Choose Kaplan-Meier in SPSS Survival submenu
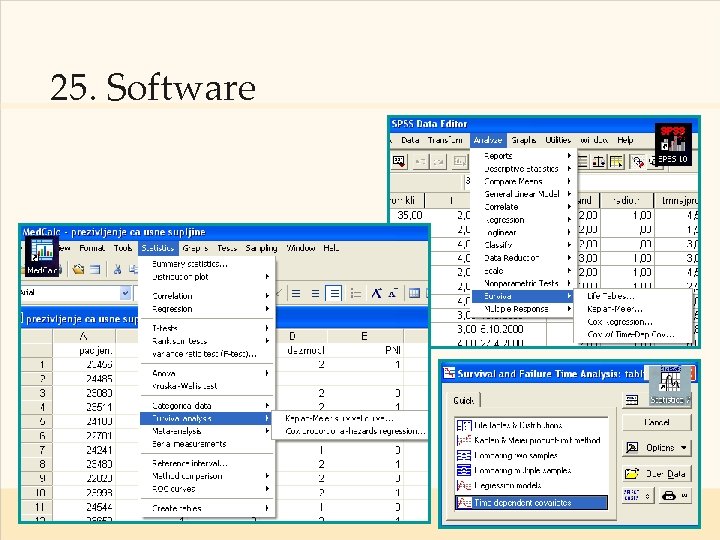720x540 pixels. click(x=615, y=309)
